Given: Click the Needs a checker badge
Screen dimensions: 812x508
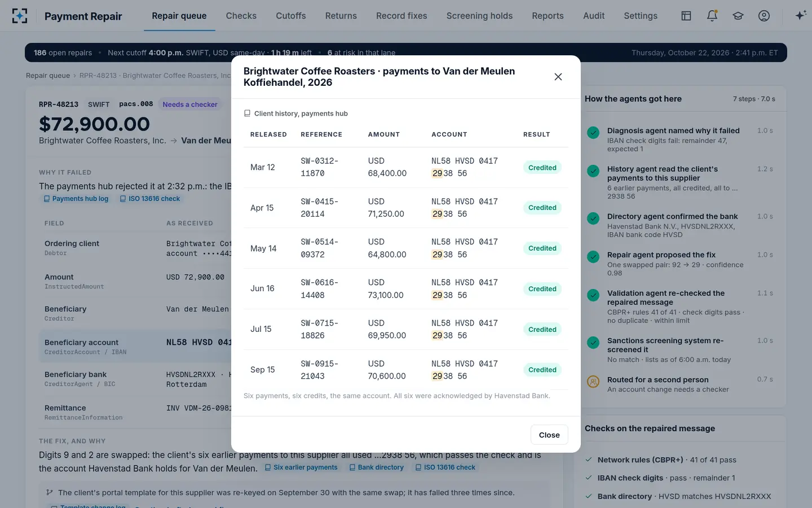Looking at the screenshot, I should pos(190,104).
